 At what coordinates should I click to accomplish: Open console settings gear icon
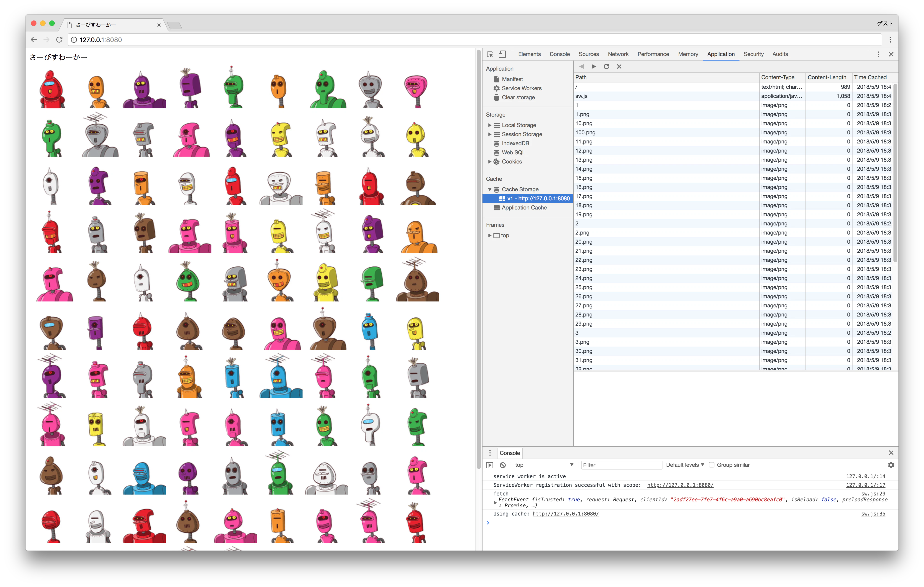point(891,465)
